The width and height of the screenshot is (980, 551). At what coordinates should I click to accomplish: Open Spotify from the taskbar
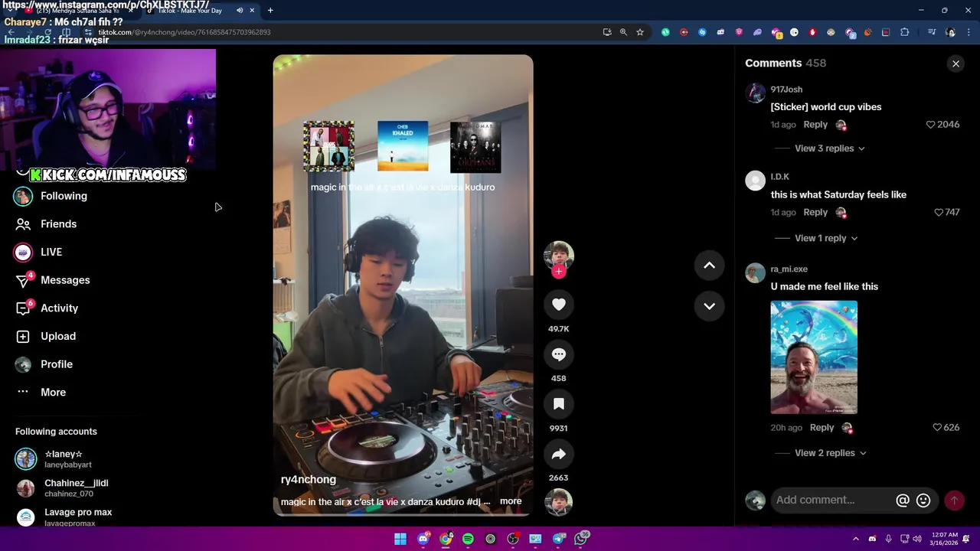468,540
